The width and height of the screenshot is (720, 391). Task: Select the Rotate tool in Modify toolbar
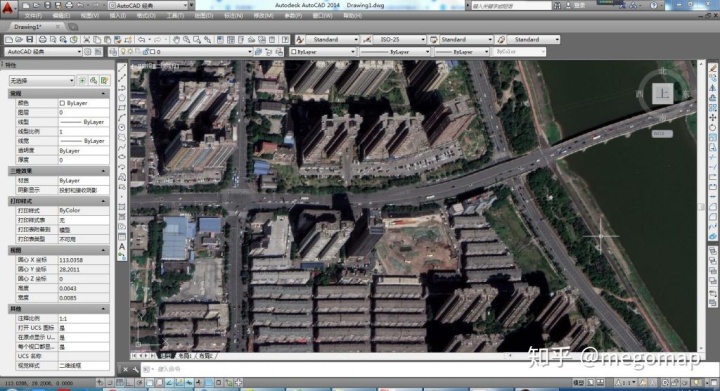coord(713,128)
